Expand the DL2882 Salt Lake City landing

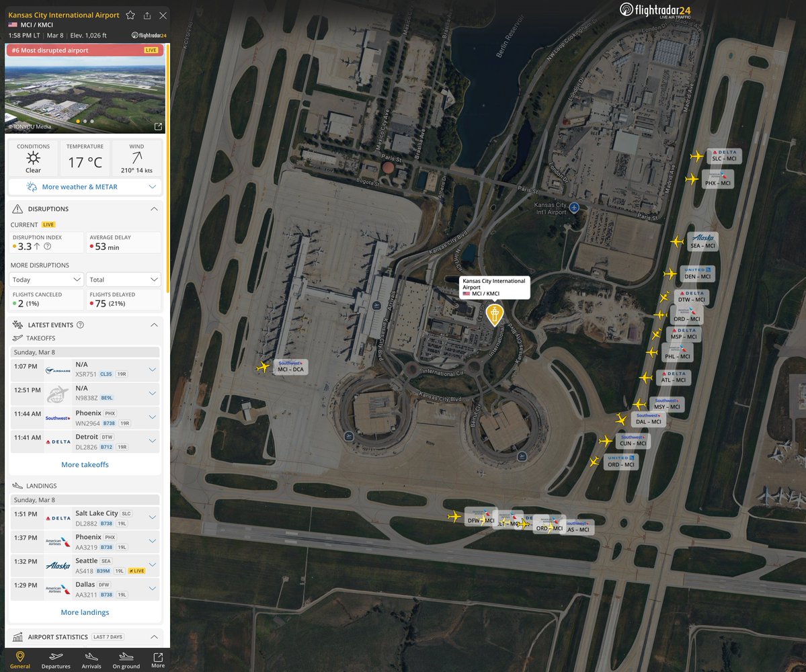152,517
